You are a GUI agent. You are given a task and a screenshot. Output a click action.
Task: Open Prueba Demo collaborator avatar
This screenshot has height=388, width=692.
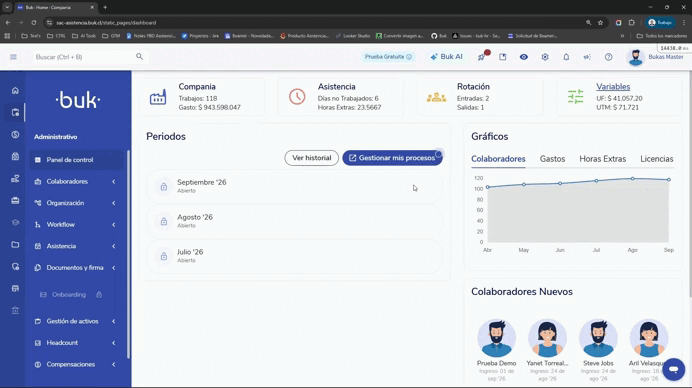496,338
